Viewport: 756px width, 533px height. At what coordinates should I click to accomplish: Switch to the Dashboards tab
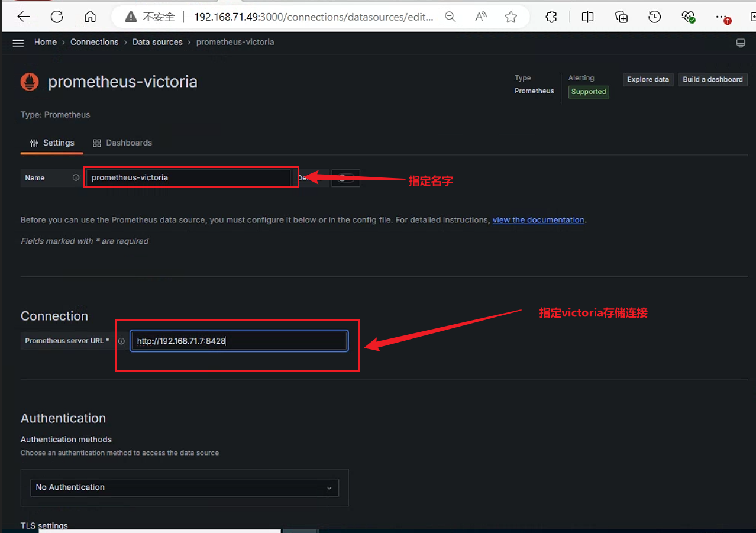122,143
